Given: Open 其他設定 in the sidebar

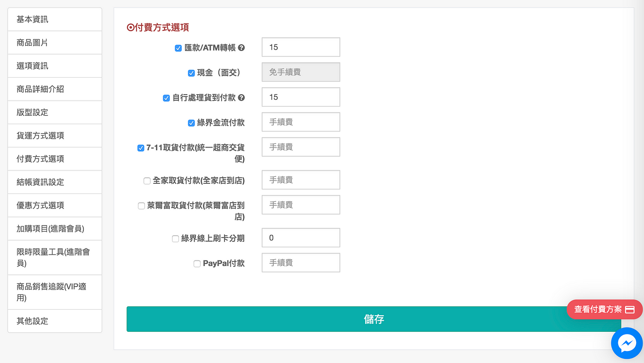Looking at the screenshot, I should click(x=55, y=321).
